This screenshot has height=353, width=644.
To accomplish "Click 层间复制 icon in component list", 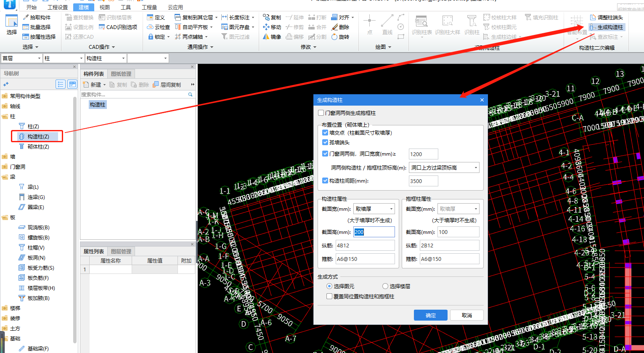I will coord(156,85).
